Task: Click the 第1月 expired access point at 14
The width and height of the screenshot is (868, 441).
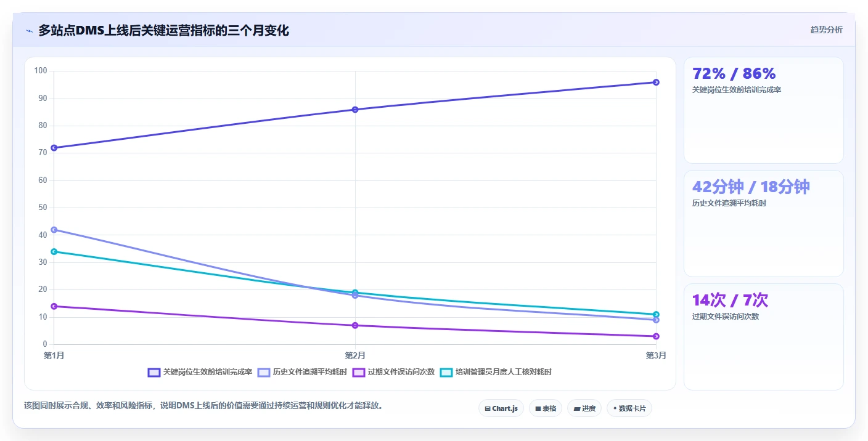Action: pyautogui.click(x=54, y=306)
